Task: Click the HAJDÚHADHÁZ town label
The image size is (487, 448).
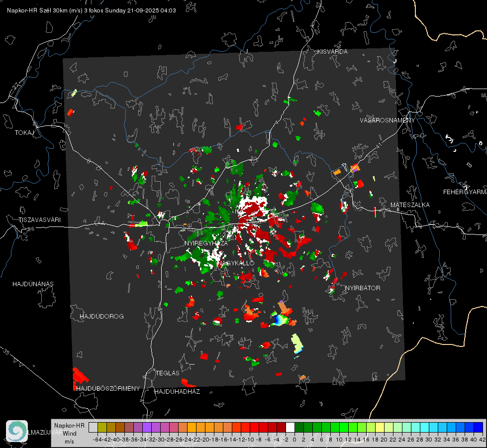Action: click(177, 392)
